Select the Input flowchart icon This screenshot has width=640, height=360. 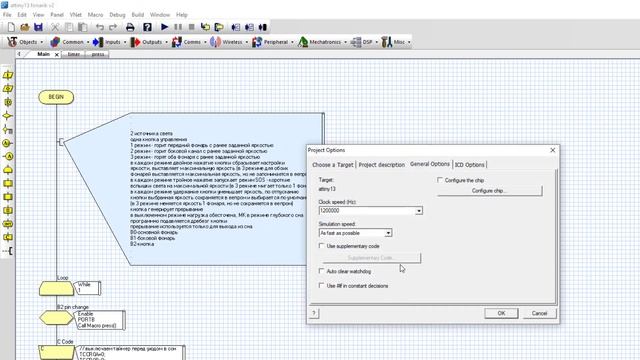[x=8, y=75]
